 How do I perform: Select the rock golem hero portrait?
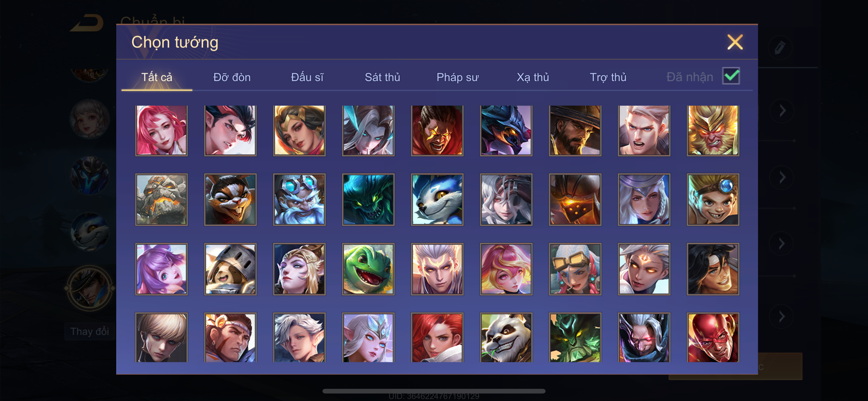[162, 199]
